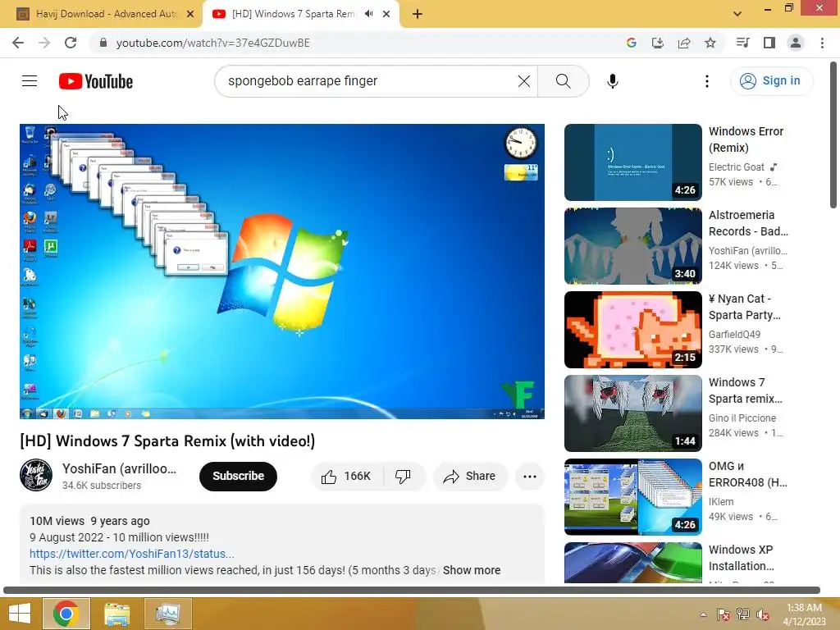Mute the tab via speaker icon

tap(368, 14)
